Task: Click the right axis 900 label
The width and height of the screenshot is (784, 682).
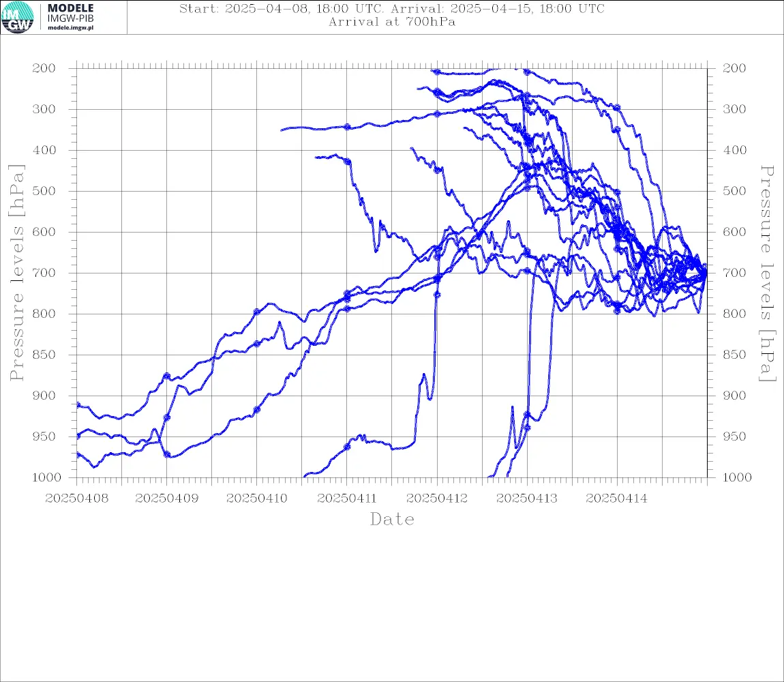Action: [x=734, y=396]
